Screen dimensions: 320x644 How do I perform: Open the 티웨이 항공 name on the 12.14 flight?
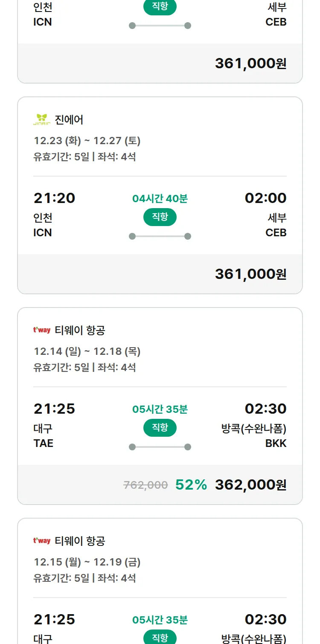pos(80,331)
